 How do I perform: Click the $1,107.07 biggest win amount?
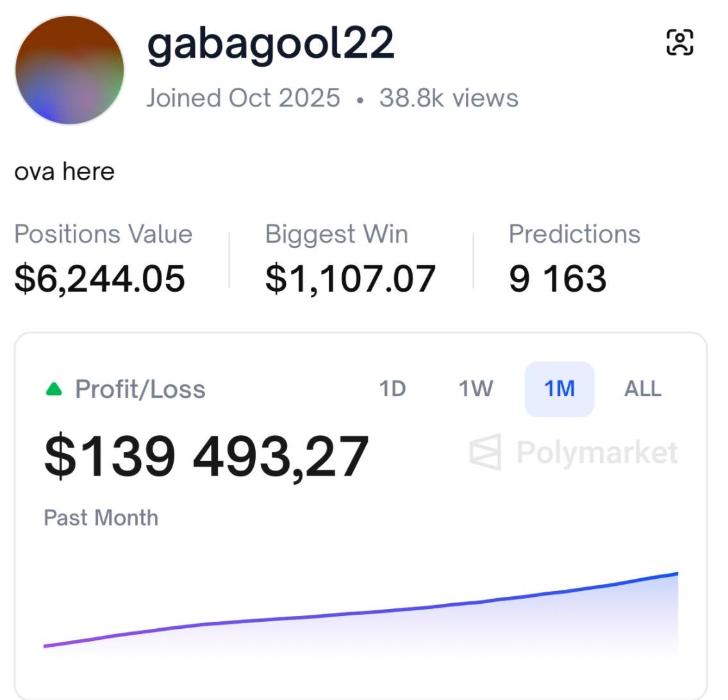tap(351, 279)
